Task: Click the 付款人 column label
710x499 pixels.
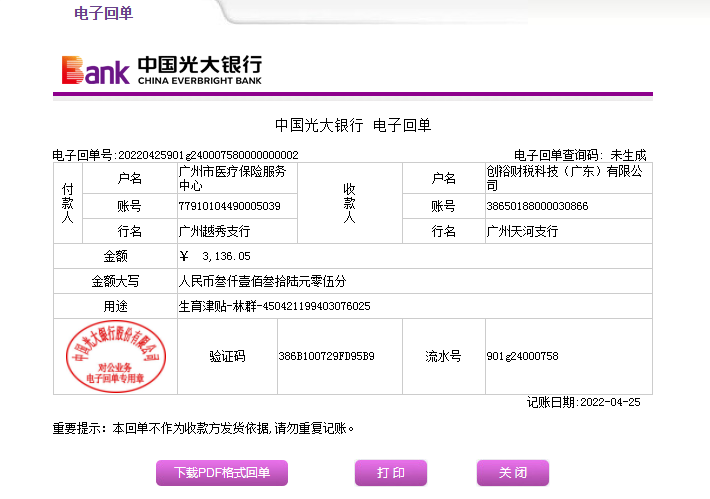Action: point(67,203)
